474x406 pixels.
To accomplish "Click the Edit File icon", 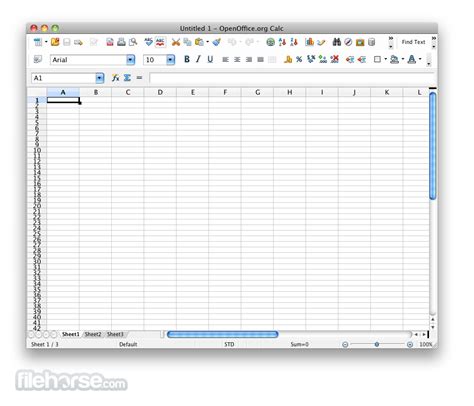I will tap(94, 42).
